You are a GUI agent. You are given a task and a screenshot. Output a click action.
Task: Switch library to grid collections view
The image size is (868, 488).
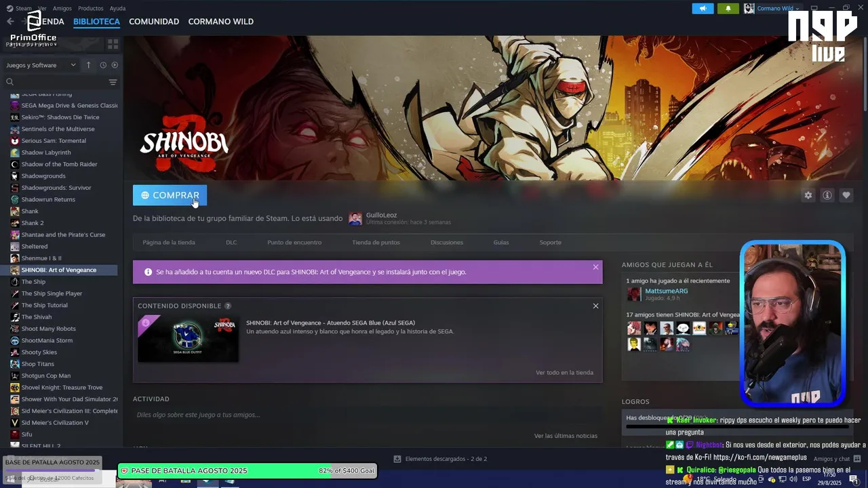click(x=113, y=43)
